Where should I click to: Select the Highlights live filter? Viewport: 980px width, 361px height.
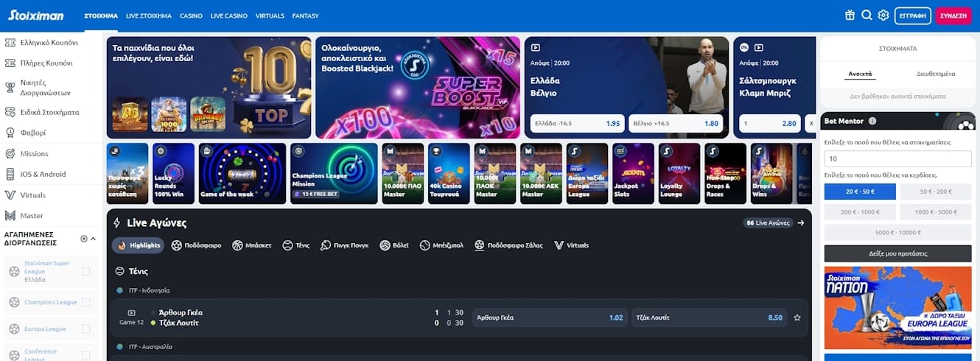[x=139, y=245]
